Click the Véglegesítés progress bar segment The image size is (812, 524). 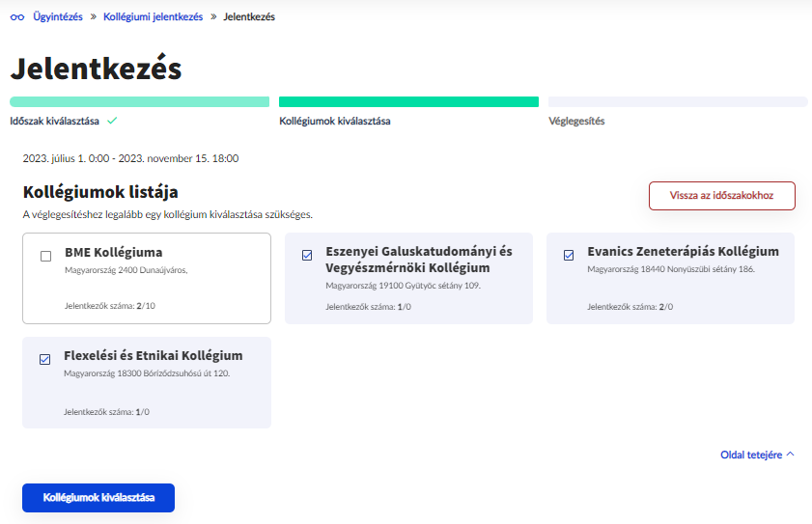(x=677, y=101)
